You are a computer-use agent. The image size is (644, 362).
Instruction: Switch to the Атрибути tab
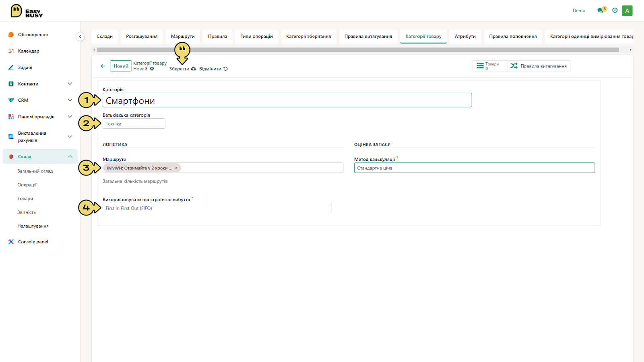pyautogui.click(x=465, y=36)
